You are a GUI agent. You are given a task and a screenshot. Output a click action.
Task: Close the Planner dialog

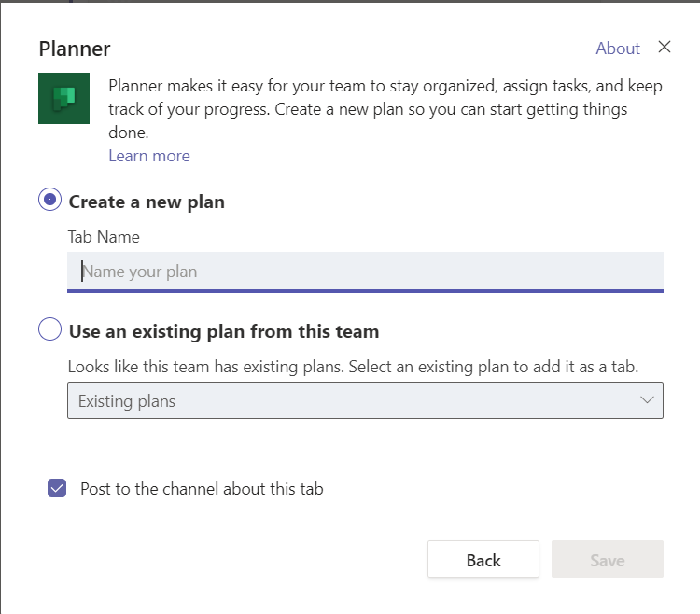[x=665, y=47]
